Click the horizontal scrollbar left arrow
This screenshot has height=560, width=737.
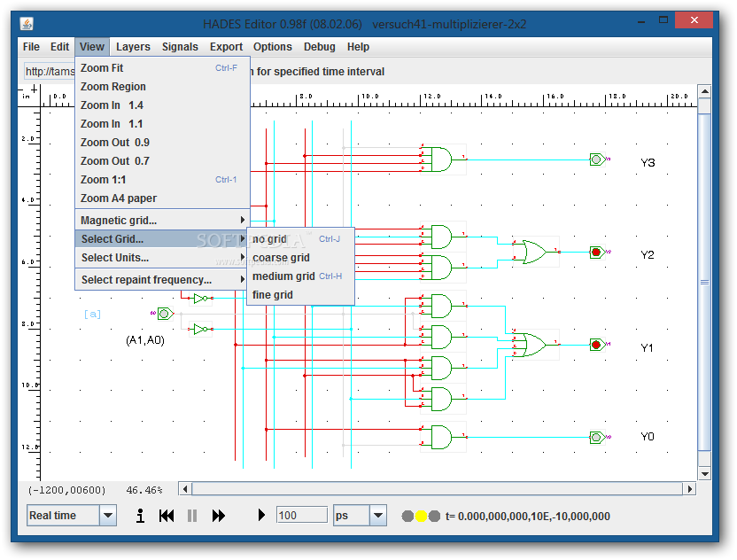point(185,489)
